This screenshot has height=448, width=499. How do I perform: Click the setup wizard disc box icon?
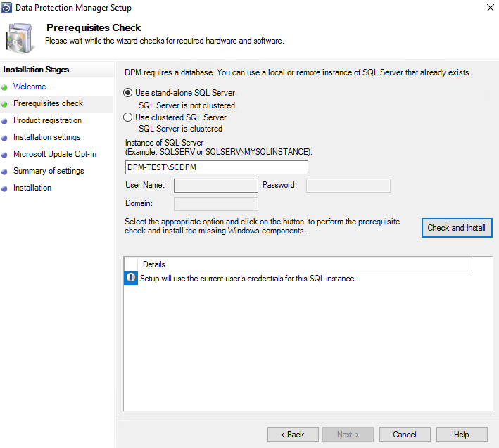click(21, 37)
